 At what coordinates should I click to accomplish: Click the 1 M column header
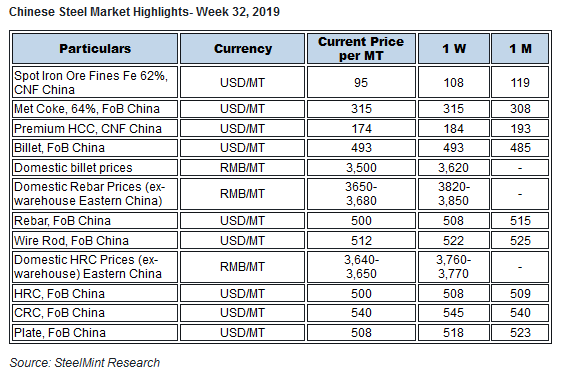(x=520, y=49)
